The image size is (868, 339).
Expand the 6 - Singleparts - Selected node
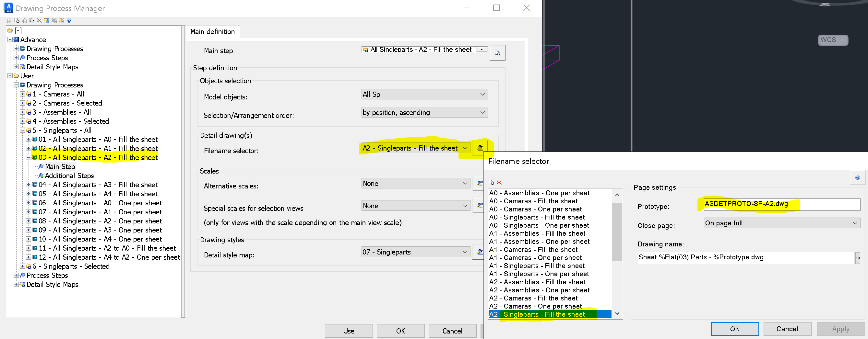click(x=23, y=266)
